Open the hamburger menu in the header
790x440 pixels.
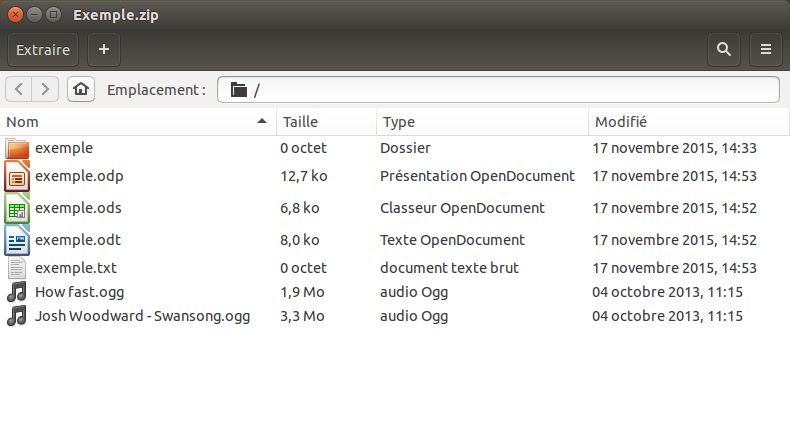tap(765, 49)
